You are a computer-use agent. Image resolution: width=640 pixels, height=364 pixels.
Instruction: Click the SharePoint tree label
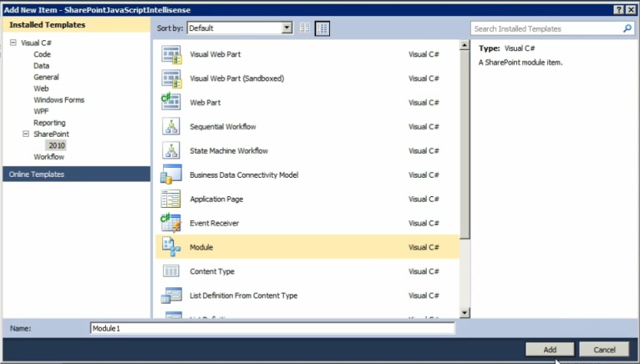[52, 134]
